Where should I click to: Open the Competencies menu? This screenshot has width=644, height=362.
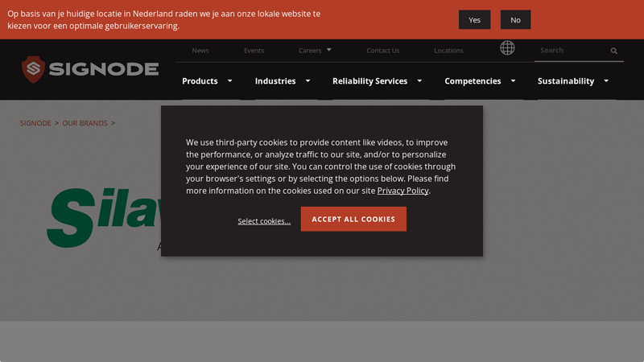point(473,81)
